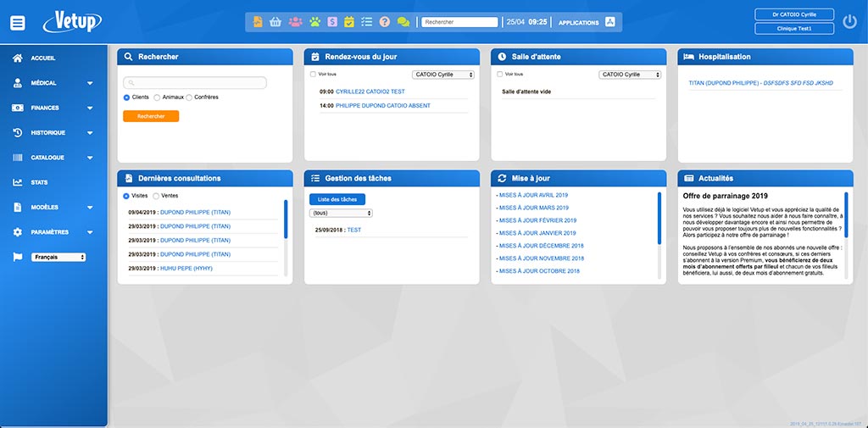Image resolution: width=868 pixels, height=428 pixels.
Task: Open the hamburger menu icon
Action: click(18, 23)
